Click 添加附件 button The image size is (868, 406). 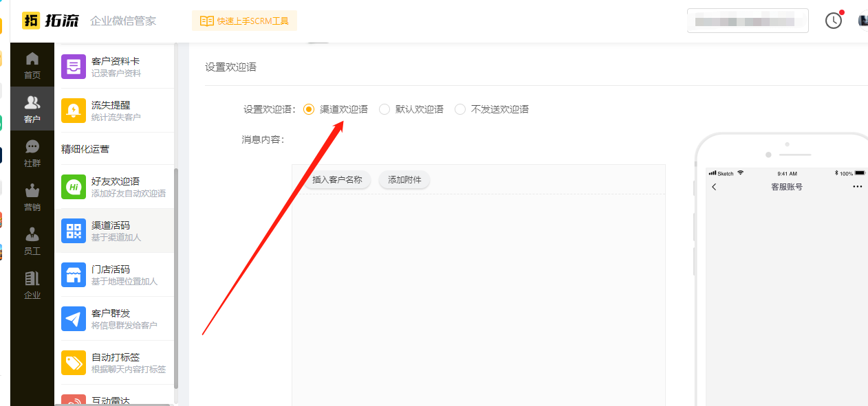404,180
